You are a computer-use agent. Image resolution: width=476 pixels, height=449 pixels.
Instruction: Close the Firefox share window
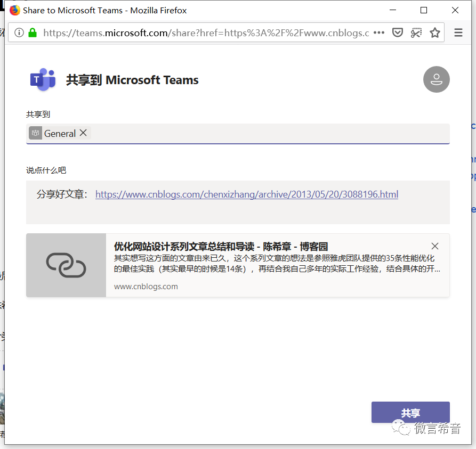pos(455,10)
